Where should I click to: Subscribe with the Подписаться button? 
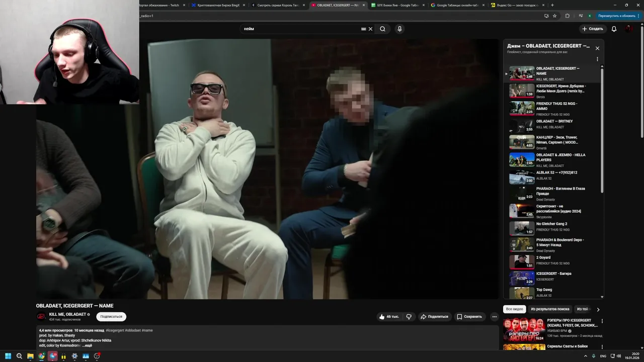[111, 317]
